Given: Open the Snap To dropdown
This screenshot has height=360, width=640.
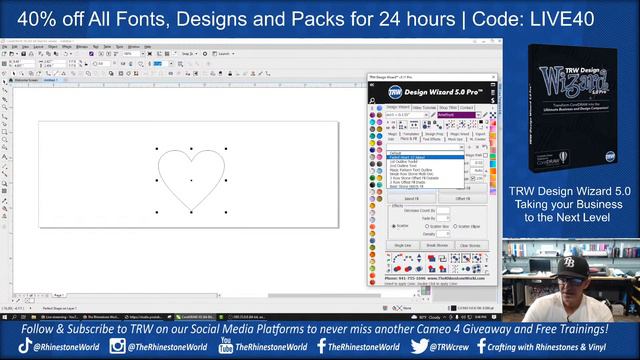Looking at the screenshot, I should (189, 53).
